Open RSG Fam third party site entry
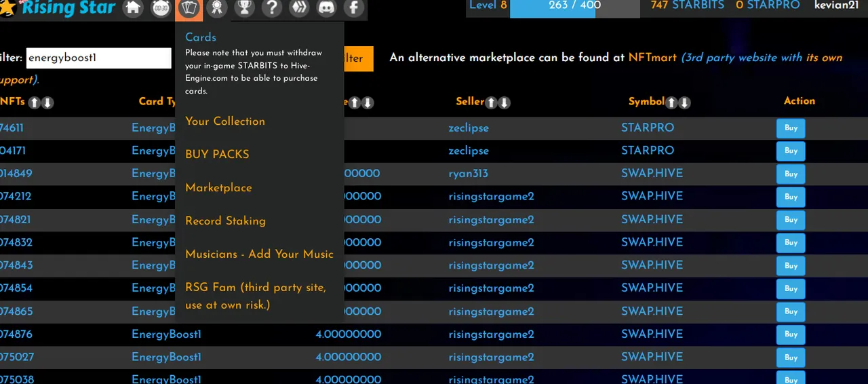This screenshot has width=868, height=384. [x=256, y=296]
